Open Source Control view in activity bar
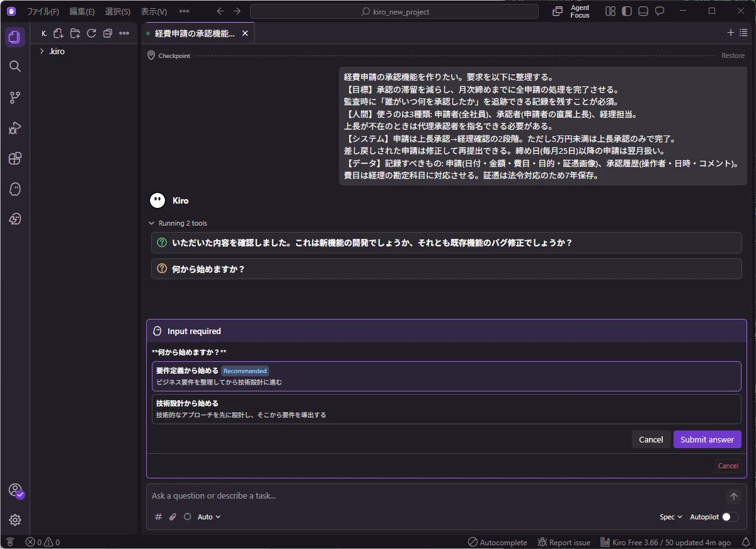Screen dimensions: 756x549 tap(14, 97)
